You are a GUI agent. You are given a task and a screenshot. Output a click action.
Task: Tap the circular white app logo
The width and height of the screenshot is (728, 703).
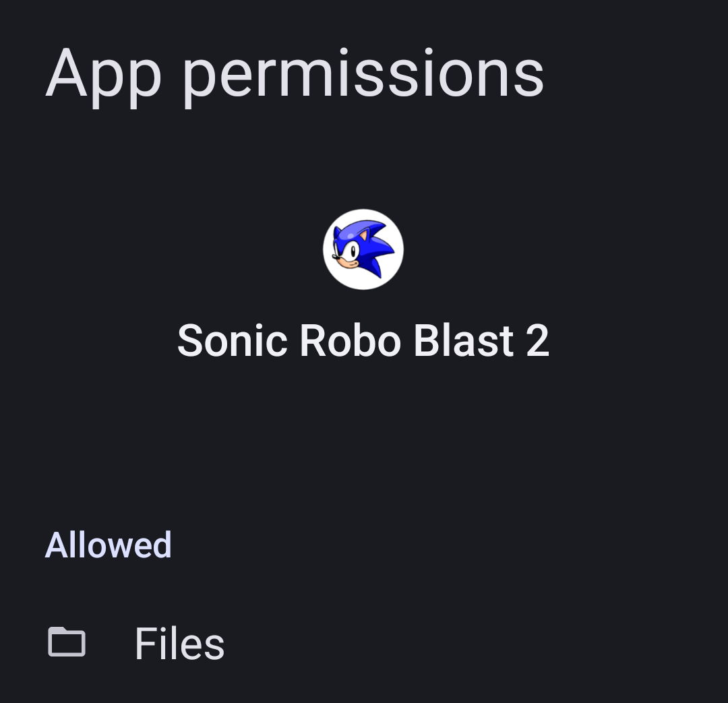(363, 249)
